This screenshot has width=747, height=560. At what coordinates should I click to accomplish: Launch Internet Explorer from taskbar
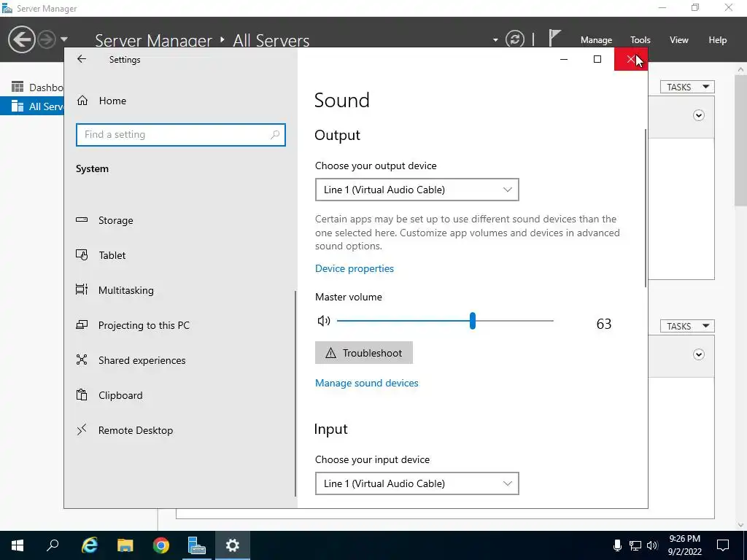[90, 545]
